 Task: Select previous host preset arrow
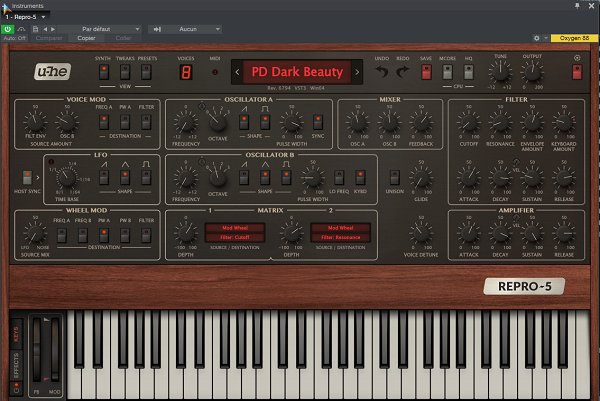click(45, 29)
